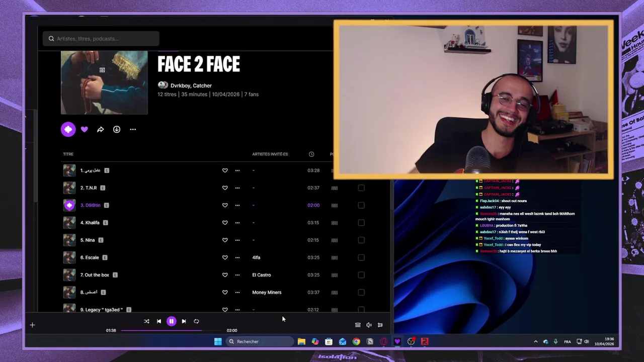Click the search field Artistes, titres, podcasts
The width and height of the screenshot is (644, 362).
(101, 39)
